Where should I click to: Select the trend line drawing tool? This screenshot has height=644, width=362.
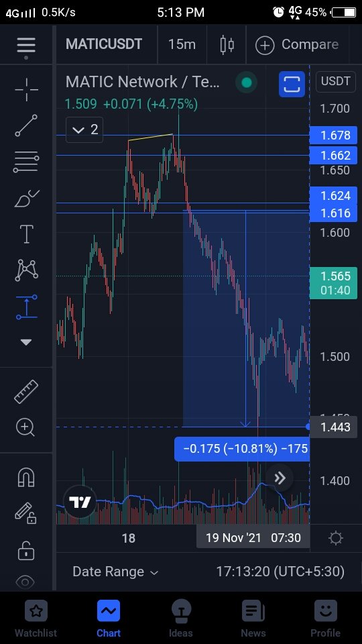pyautogui.click(x=26, y=125)
